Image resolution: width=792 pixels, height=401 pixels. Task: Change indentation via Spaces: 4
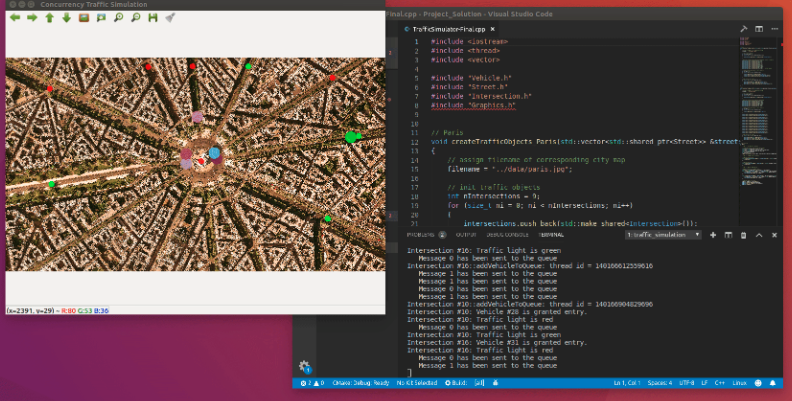[660, 383]
